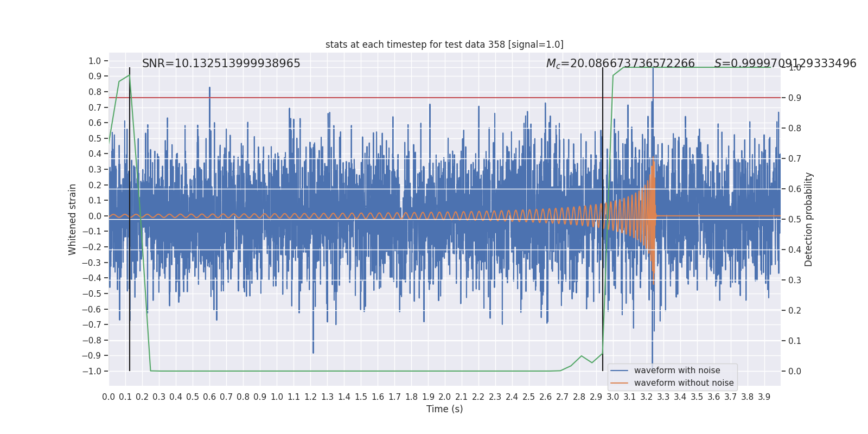Click the time axis tick label 0.0
The image size is (868, 434).
108,397
